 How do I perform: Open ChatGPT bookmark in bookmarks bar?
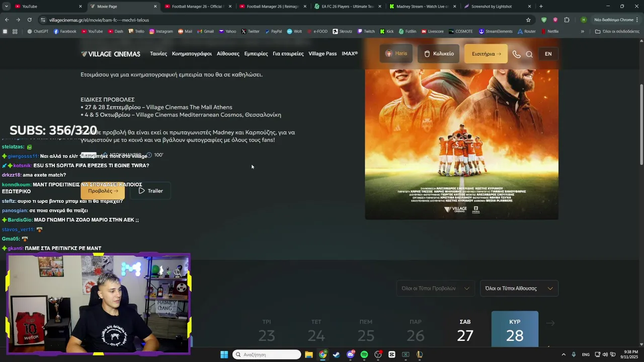[38, 31]
